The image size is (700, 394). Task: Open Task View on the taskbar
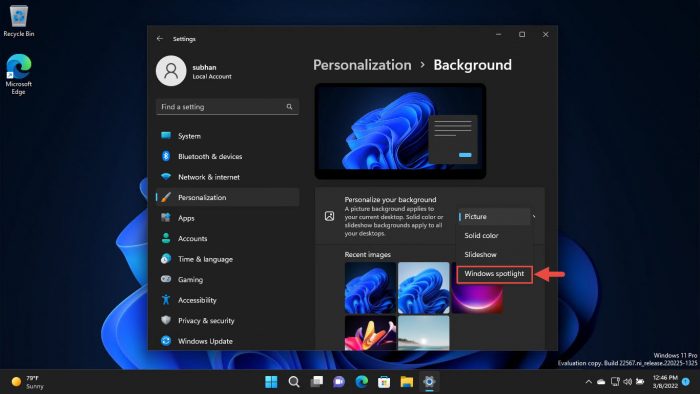pos(317,382)
